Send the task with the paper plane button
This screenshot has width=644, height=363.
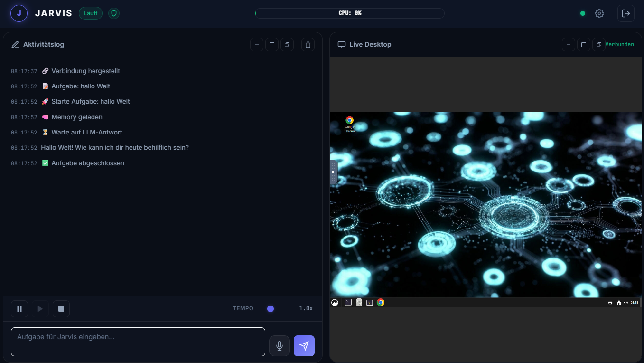pyautogui.click(x=304, y=346)
